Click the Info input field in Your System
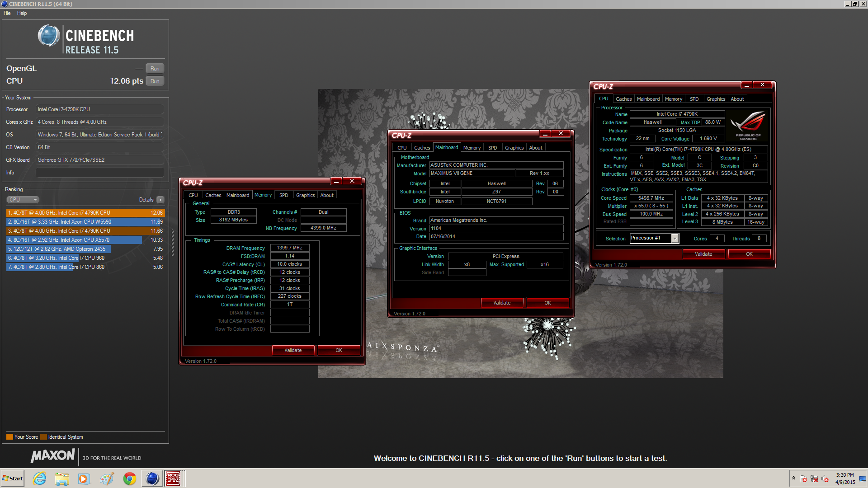This screenshot has width=868, height=488. point(99,173)
